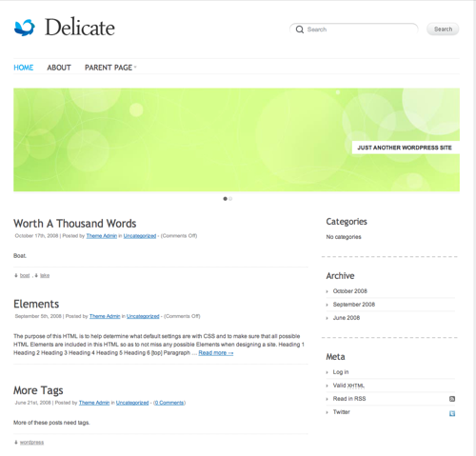The image size is (476, 456).
Task: Expand the Parent Page menu arrow
Action: [x=135, y=67]
